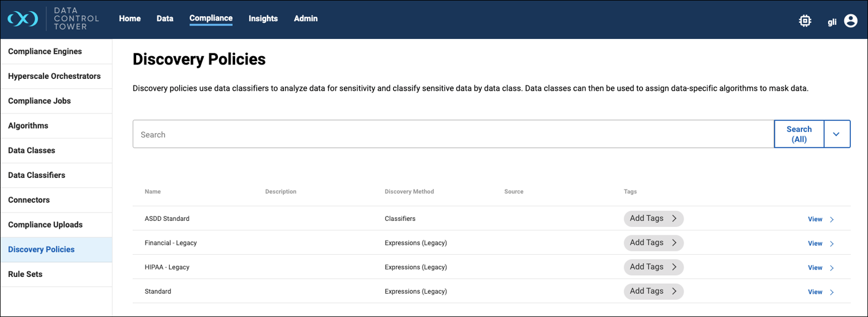Click chevron arrow in HIPAA - Legacy row
The width and height of the screenshot is (868, 317).
tap(832, 268)
